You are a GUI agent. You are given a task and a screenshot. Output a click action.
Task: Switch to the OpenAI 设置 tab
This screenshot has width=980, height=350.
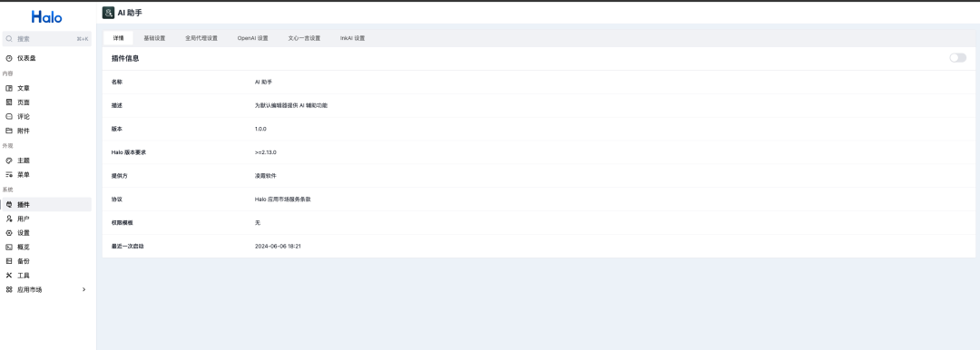tap(252, 38)
